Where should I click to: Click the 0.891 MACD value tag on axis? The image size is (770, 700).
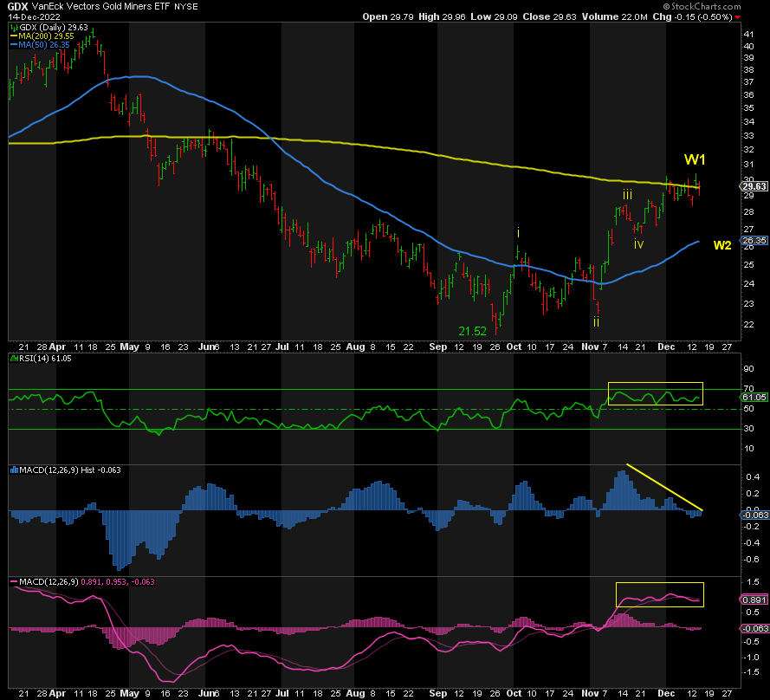754,600
